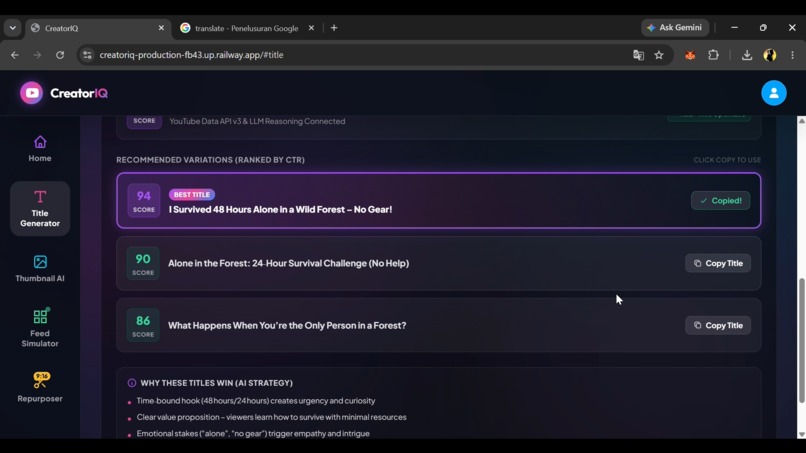
Task: Restore down the browser window
Action: click(x=763, y=28)
